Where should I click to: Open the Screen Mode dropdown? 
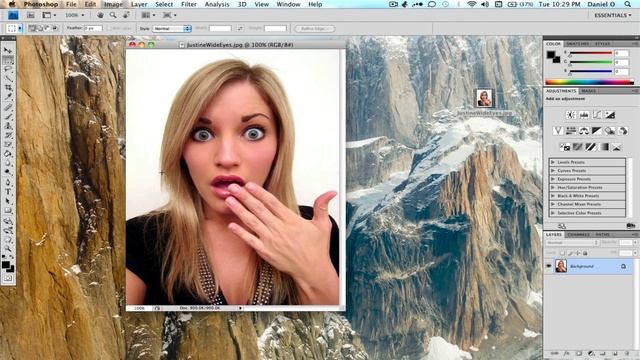pyautogui.click(x=169, y=15)
